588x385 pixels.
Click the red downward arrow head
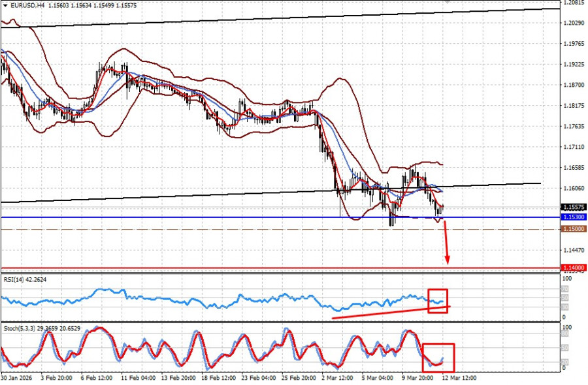click(x=447, y=260)
